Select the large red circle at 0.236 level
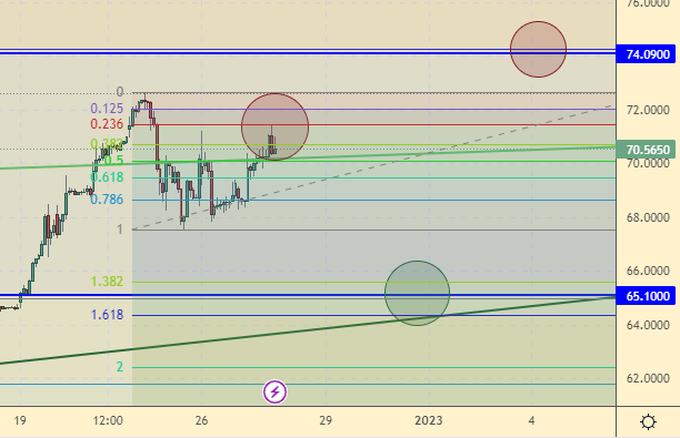680x438 pixels. (x=275, y=126)
